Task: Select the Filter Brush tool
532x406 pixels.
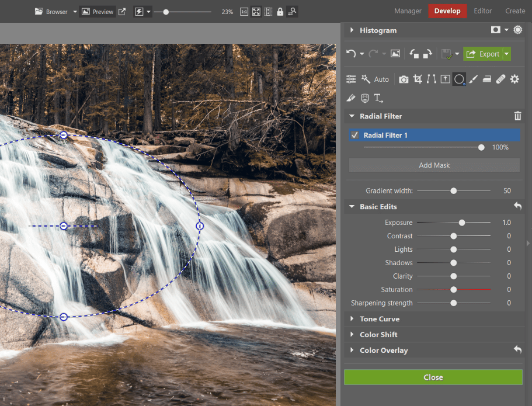Action: [x=473, y=79]
